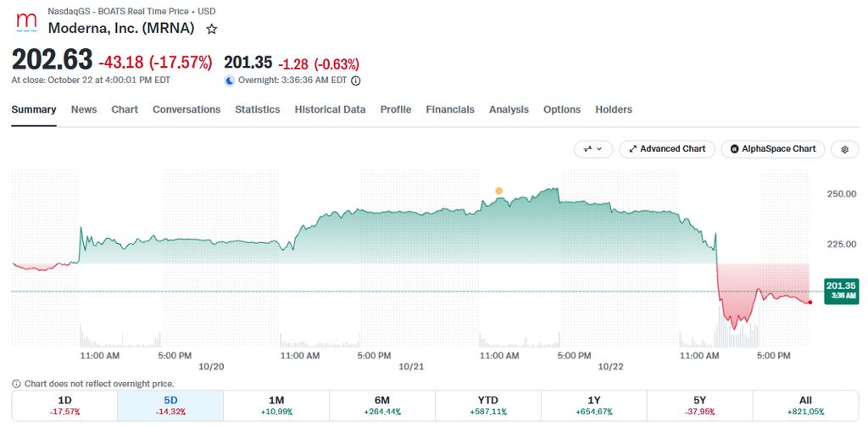Select the 5D time range
This screenshot has width=868, height=427.
click(x=170, y=406)
